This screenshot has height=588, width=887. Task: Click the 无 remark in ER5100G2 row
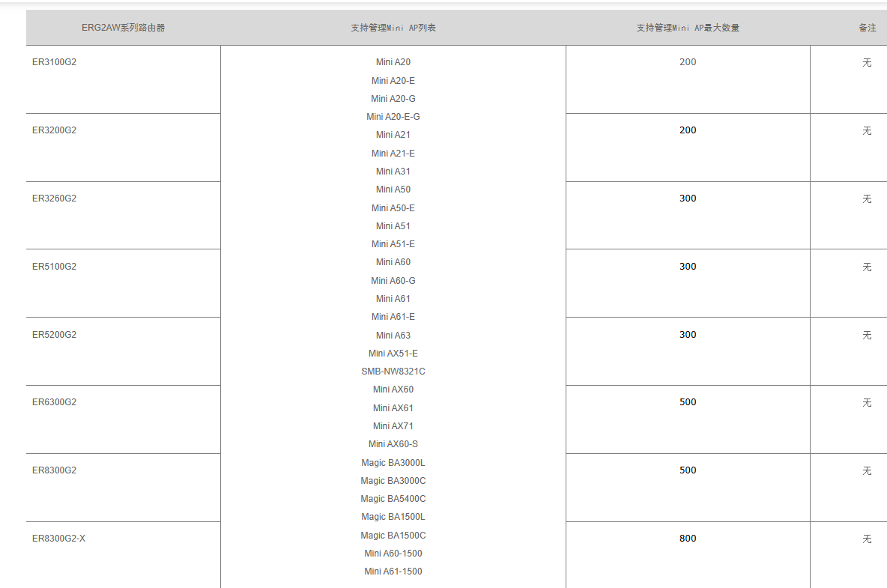[x=867, y=267]
